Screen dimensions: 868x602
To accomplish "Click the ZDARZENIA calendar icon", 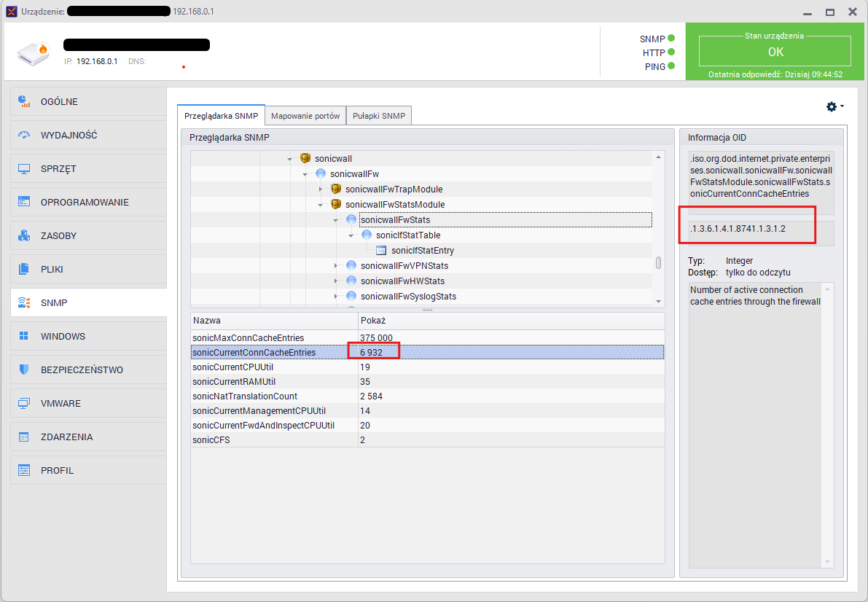I will click(24, 437).
